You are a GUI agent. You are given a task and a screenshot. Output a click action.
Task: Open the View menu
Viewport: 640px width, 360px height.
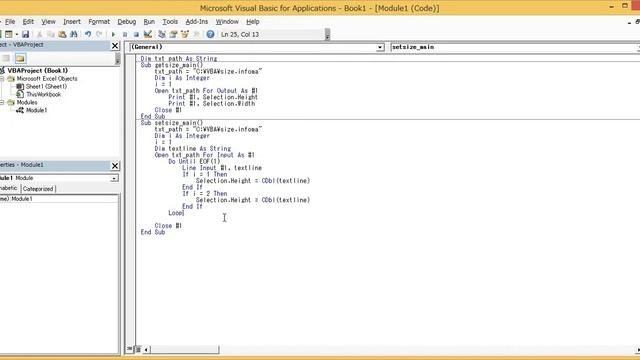(48, 22)
